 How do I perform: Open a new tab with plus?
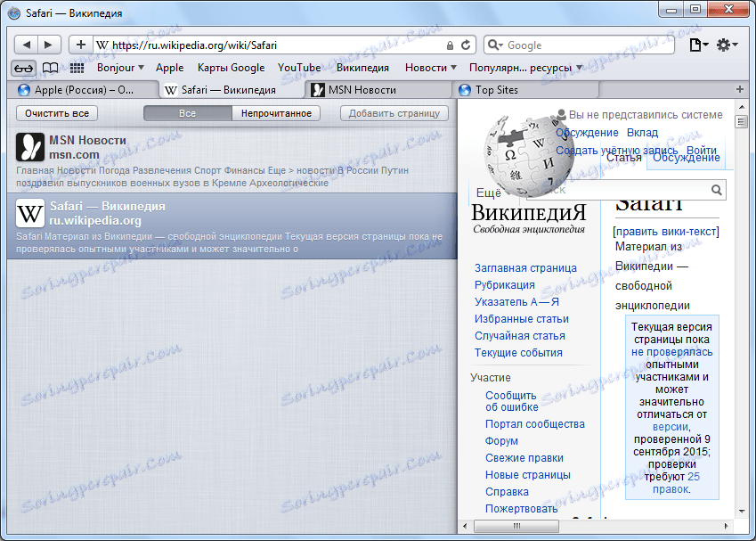pos(740,89)
